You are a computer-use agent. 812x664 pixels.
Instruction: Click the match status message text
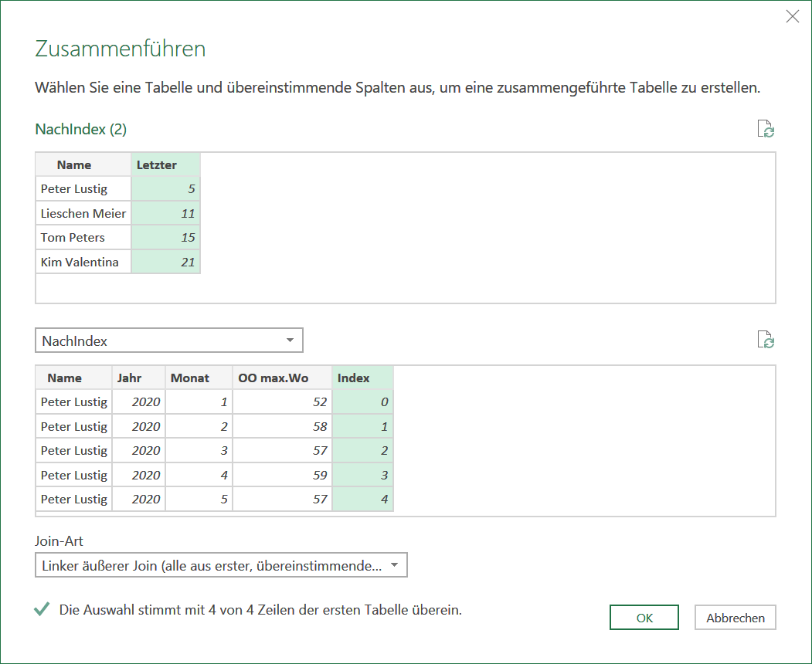coord(260,610)
